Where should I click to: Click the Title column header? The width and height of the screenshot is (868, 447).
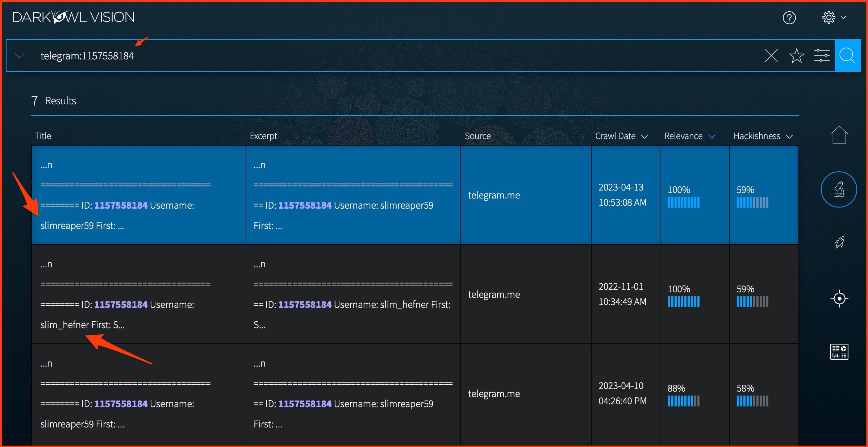(43, 136)
